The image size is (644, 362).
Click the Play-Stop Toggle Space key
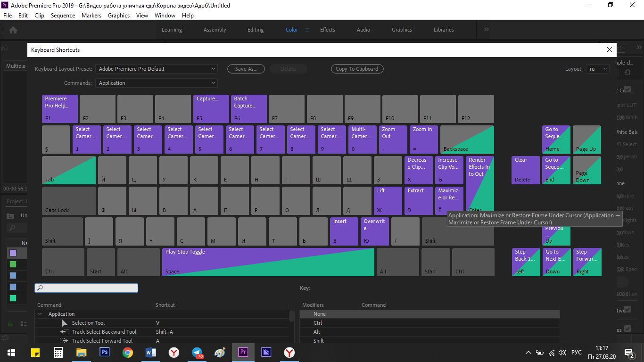coord(268,262)
